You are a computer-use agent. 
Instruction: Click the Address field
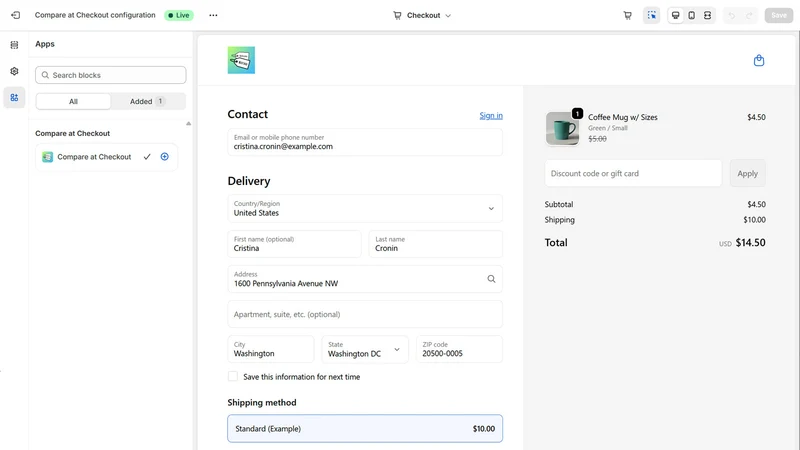click(x=365, y=279)
